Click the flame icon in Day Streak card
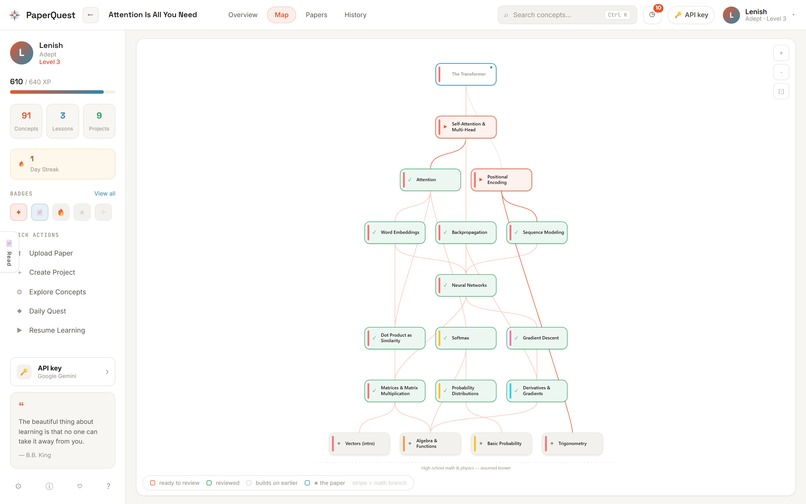Viewport: 806px width, 504px height. [21, 164]
